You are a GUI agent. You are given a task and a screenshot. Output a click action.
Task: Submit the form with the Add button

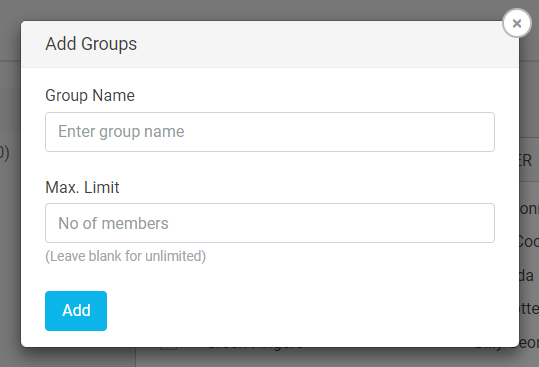coord(76,311)
